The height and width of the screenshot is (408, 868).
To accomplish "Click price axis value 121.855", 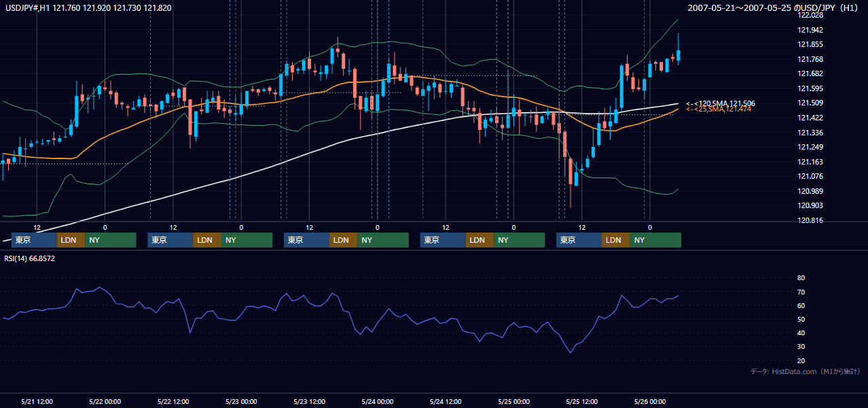I will point(809,45).
